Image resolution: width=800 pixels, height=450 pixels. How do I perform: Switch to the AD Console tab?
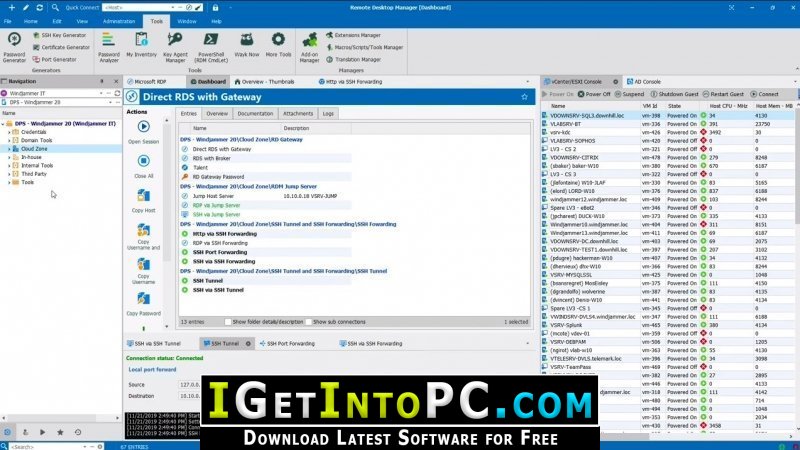coord(643,82)
